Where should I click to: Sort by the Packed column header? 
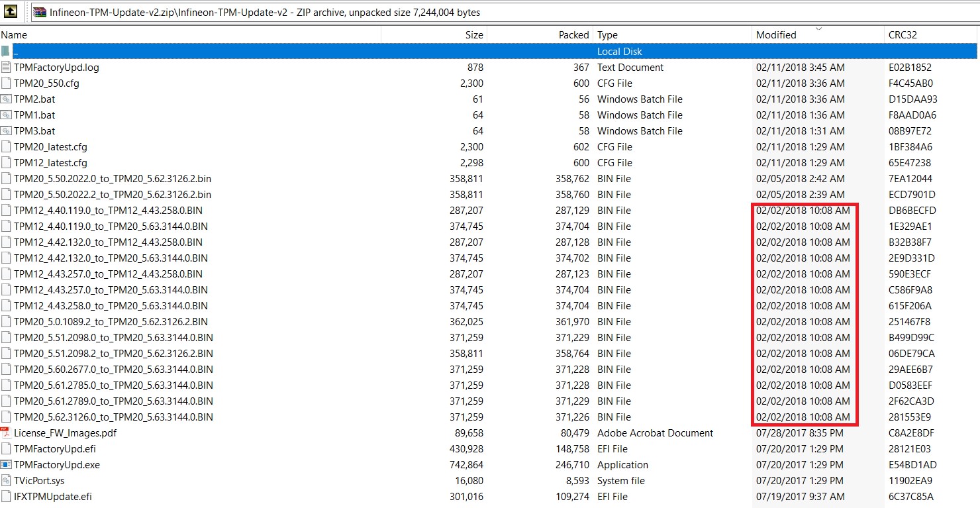(x=540, y=35)
